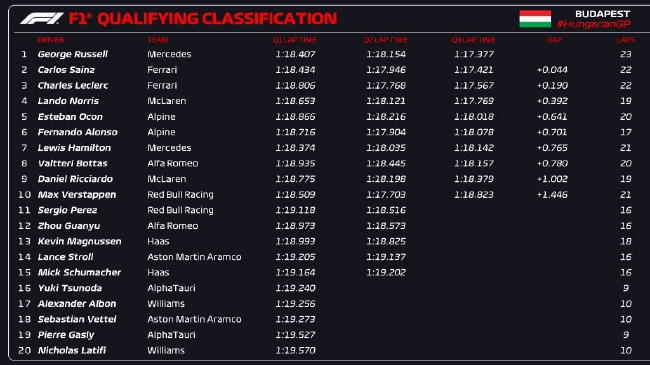Click the DRIVER column header
The image size is (650, 365).
(51, 40)
